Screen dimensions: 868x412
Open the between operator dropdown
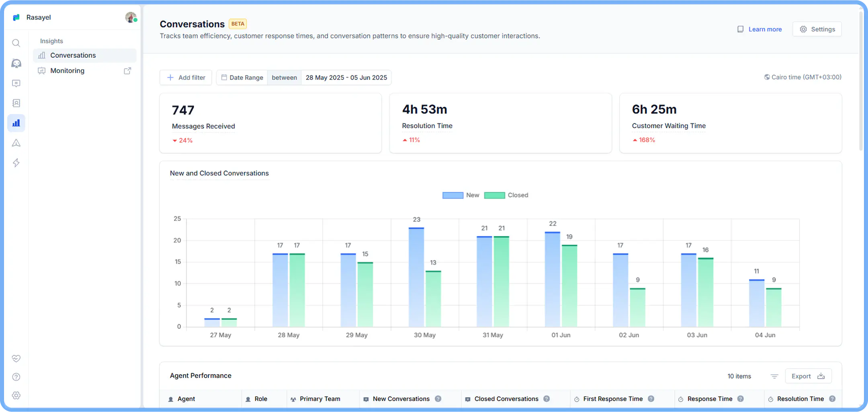[x=284, y=78]
